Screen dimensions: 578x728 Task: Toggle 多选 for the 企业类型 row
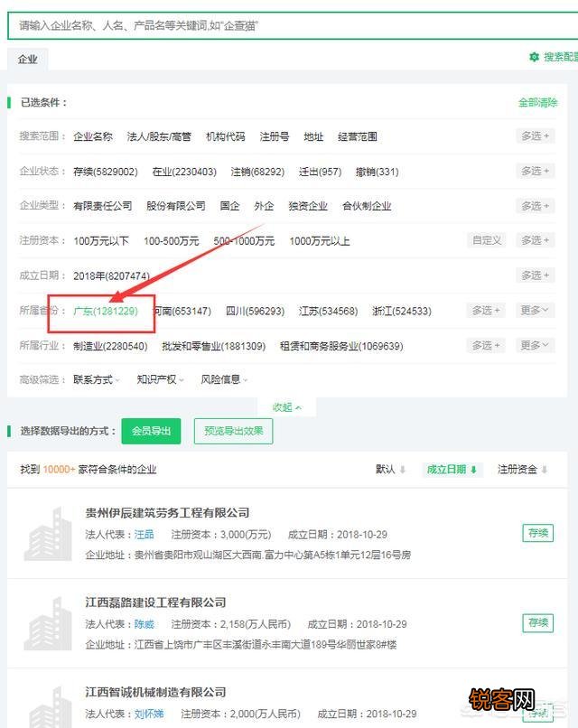(x=536, y=206)
